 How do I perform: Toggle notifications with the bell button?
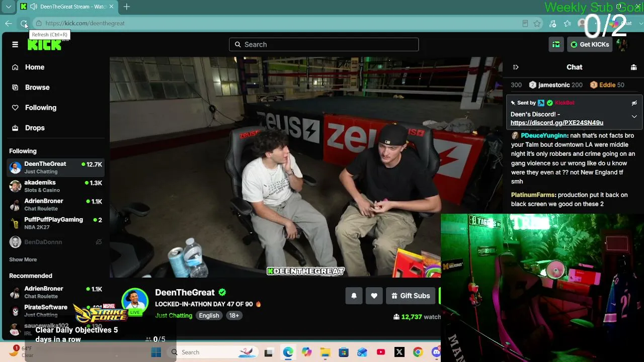point(354,296)
